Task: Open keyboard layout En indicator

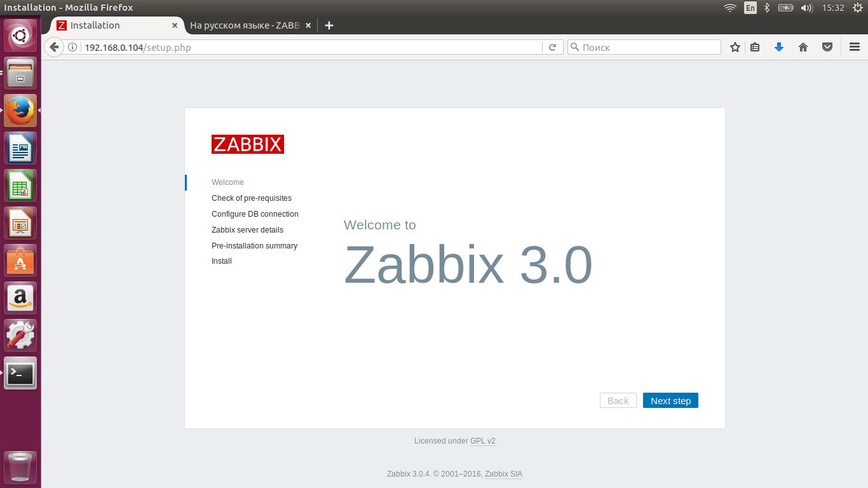Action: (750, 8)
